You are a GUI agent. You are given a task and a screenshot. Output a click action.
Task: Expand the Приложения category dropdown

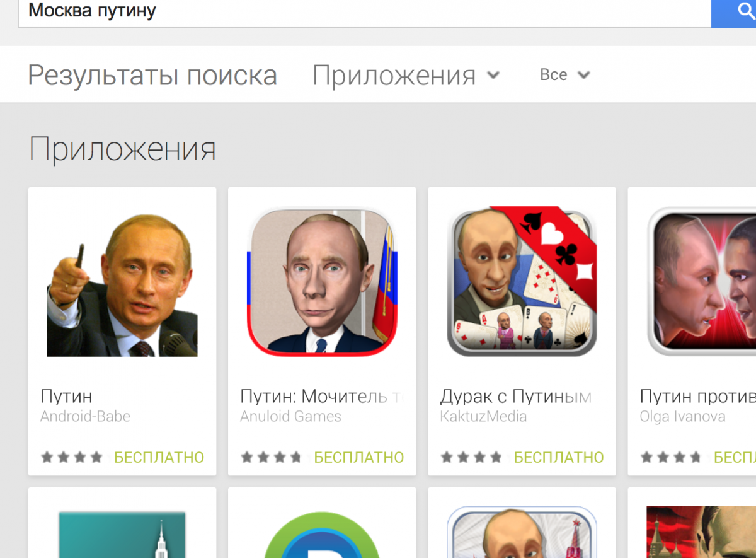406,75
